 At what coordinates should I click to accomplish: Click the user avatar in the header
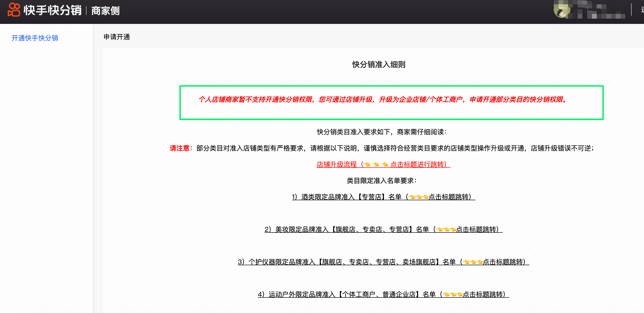tap(562, 10)
